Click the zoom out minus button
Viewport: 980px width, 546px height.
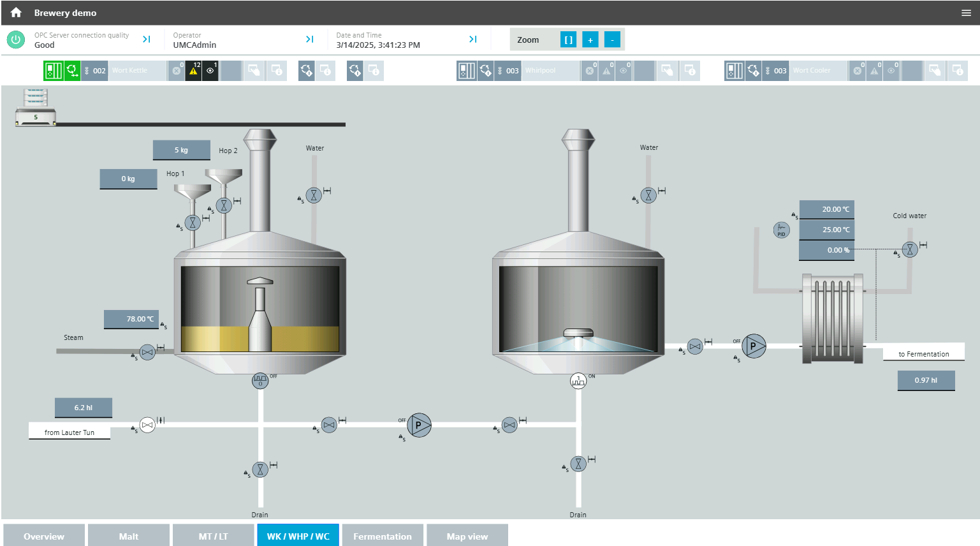point(612,40)
